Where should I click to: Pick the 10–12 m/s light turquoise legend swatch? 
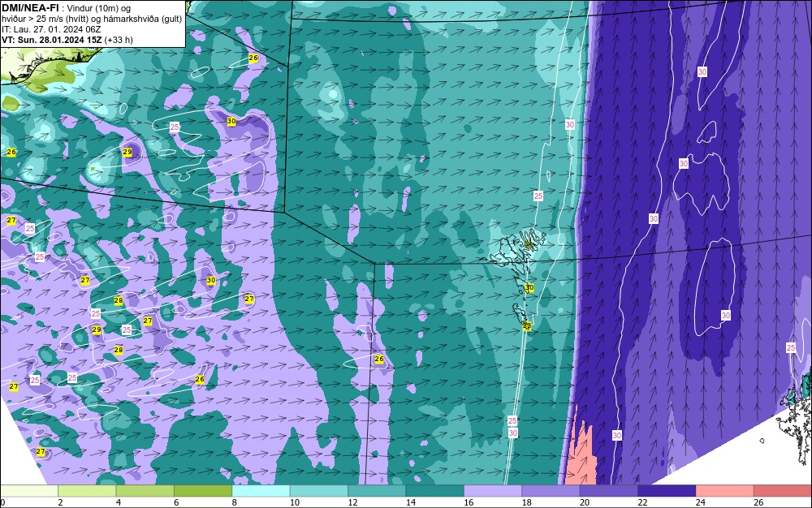click(319, 491)
